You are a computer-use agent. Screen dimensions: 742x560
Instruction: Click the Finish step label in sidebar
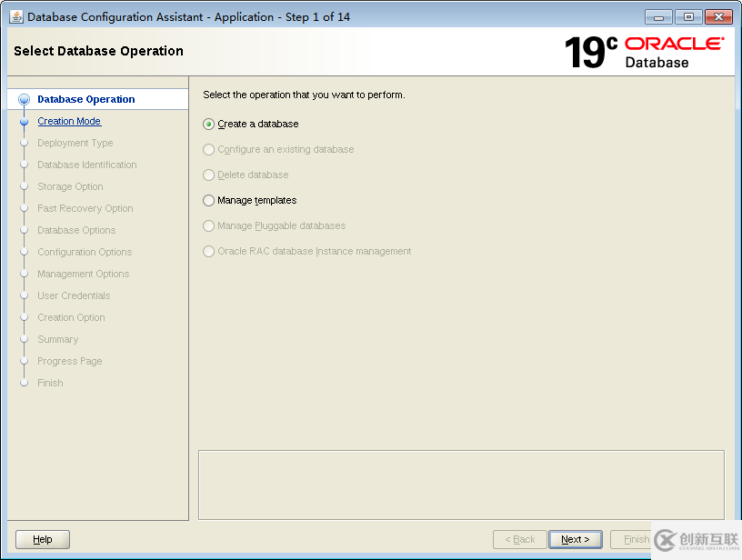(x=50, y=383)
